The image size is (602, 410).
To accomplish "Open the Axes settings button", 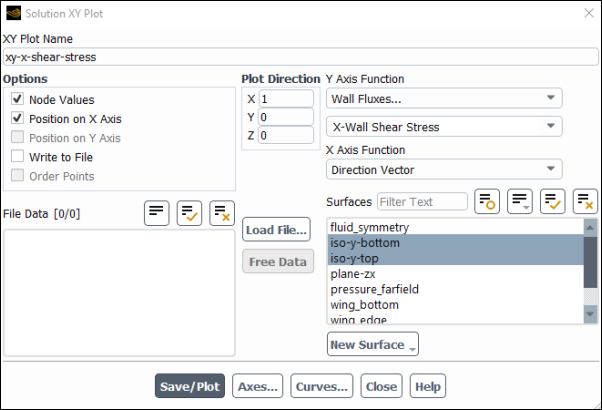I will point(258,386).
